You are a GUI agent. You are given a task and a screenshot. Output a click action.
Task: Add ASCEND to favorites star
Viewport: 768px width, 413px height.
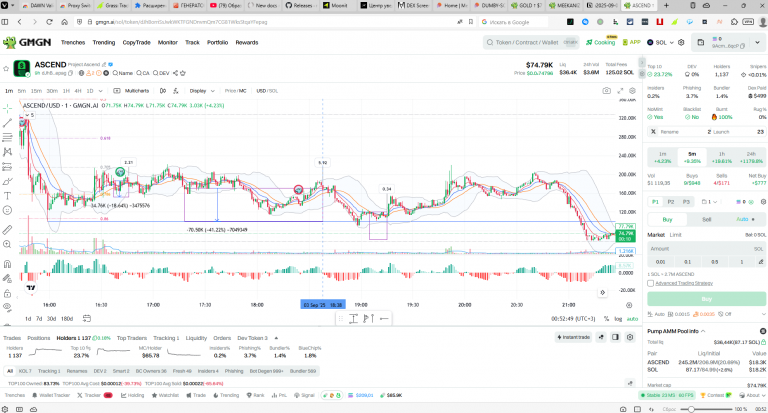tap(6, 69)
